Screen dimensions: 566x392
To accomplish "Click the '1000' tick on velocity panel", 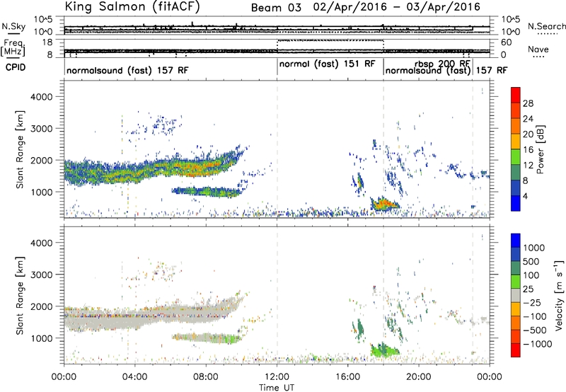I will (x=41, y=338).
